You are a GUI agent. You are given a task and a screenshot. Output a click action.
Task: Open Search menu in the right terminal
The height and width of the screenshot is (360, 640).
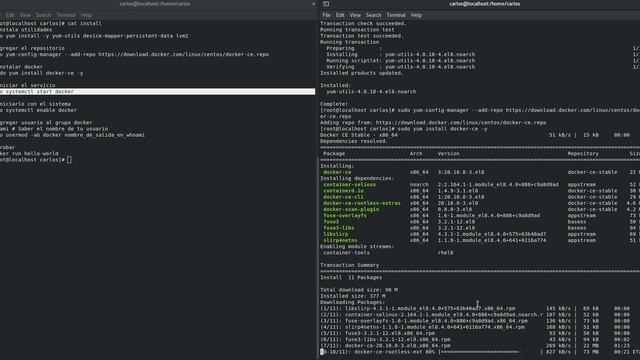(x=373, y=15)
